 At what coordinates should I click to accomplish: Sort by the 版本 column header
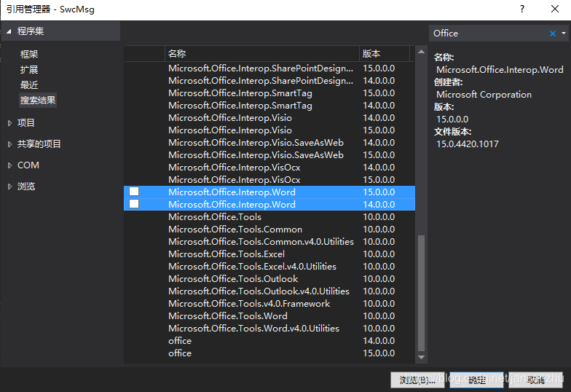pyautogui.click(x=385, y=54)
